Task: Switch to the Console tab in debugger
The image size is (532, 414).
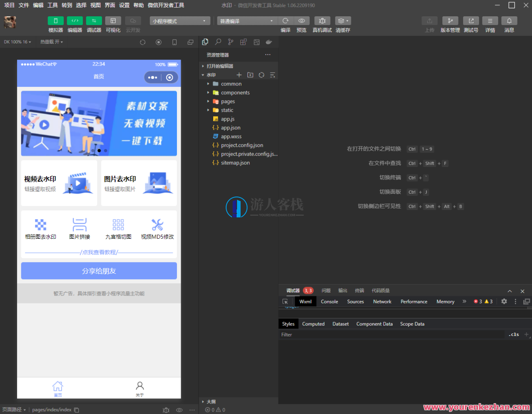Action: click(329, 301)
